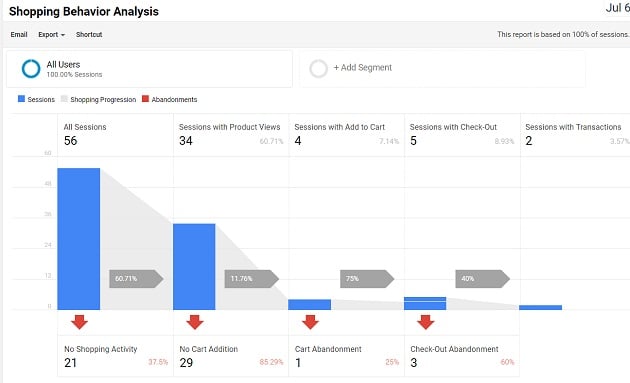Click the Shortcut menu item
630x383 pixels.
click(x=89, y=35)
